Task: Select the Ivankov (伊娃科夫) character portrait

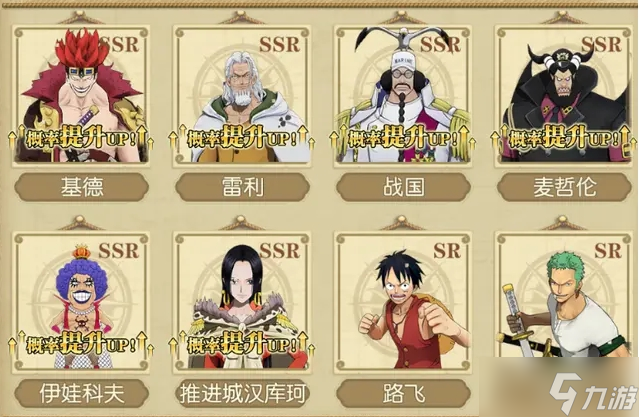Action: [81, 303]
